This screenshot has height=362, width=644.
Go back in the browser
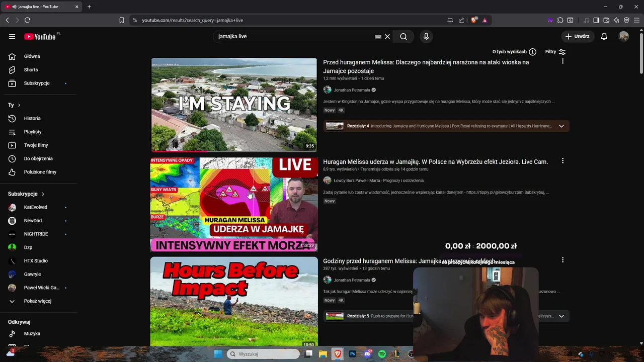click(x=7, y=20)
